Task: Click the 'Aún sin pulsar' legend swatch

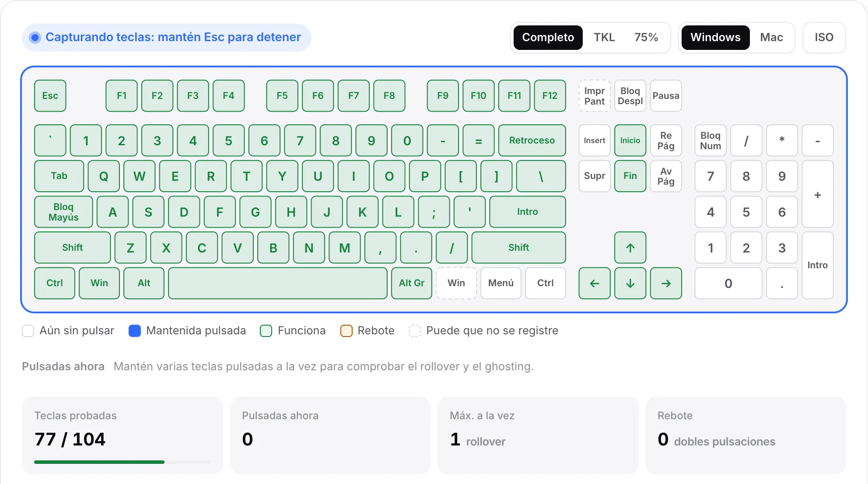Action: 28,331
